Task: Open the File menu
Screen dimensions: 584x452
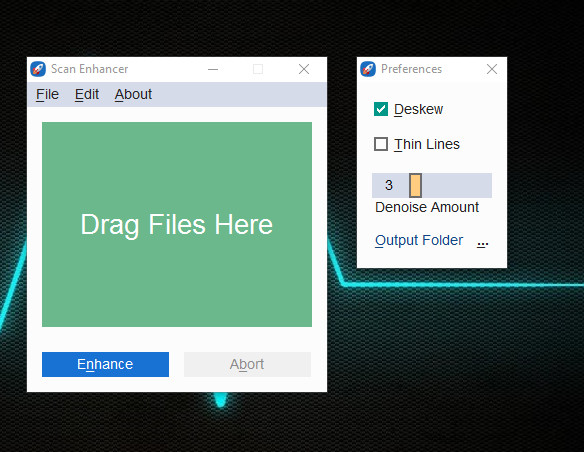Action: [47, 95]
